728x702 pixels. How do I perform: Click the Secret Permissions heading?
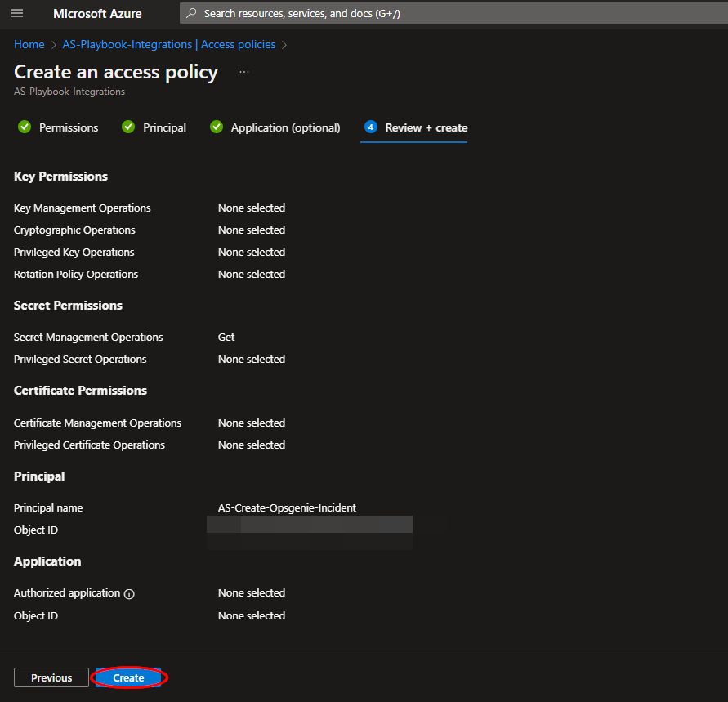[x=69, y=306]
